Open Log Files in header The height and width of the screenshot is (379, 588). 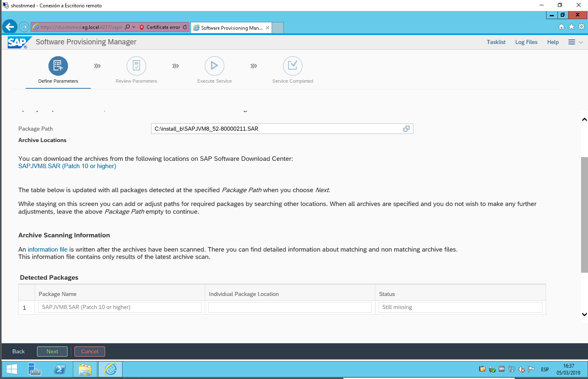coord(526,42)
